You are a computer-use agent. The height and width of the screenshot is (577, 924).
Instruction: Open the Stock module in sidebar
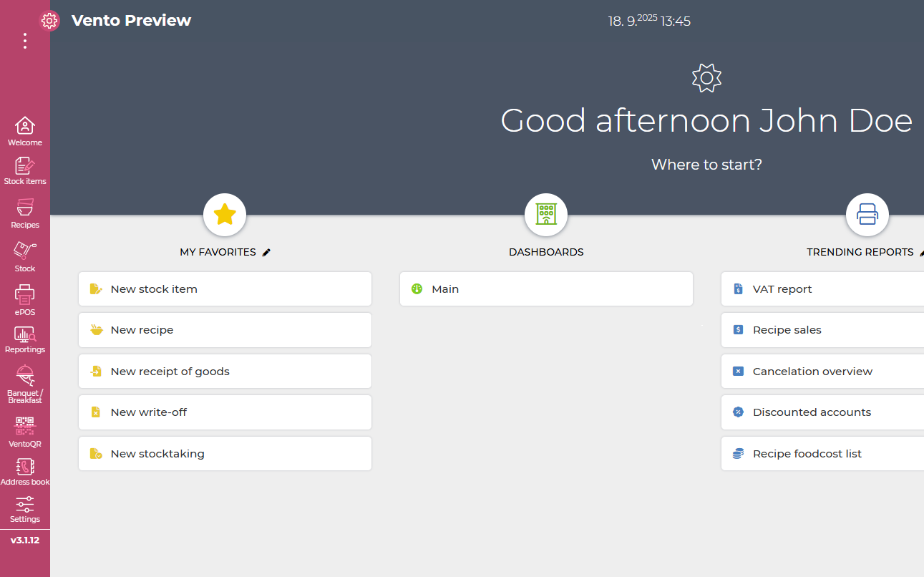click(25, 257)
